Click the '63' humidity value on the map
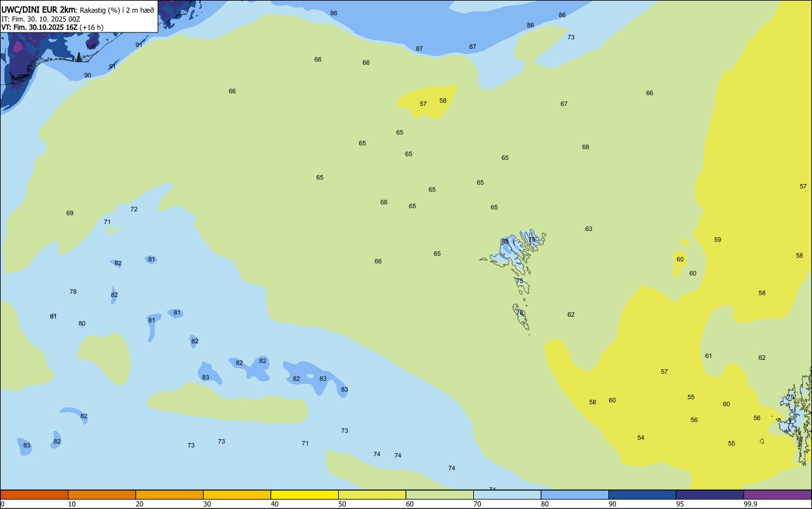Image resolution: width=812 pixels, height=509 pixels. [x=589, y=229]
